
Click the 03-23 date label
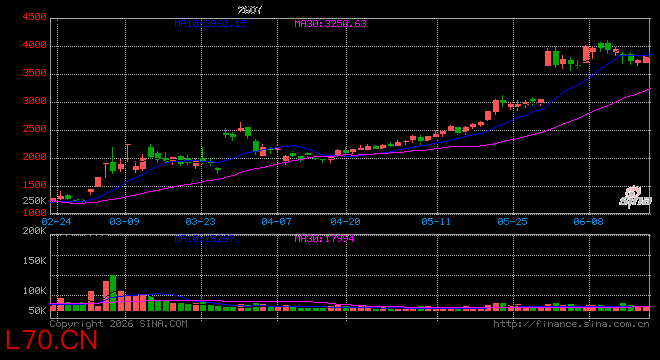[x=200, y=222]
